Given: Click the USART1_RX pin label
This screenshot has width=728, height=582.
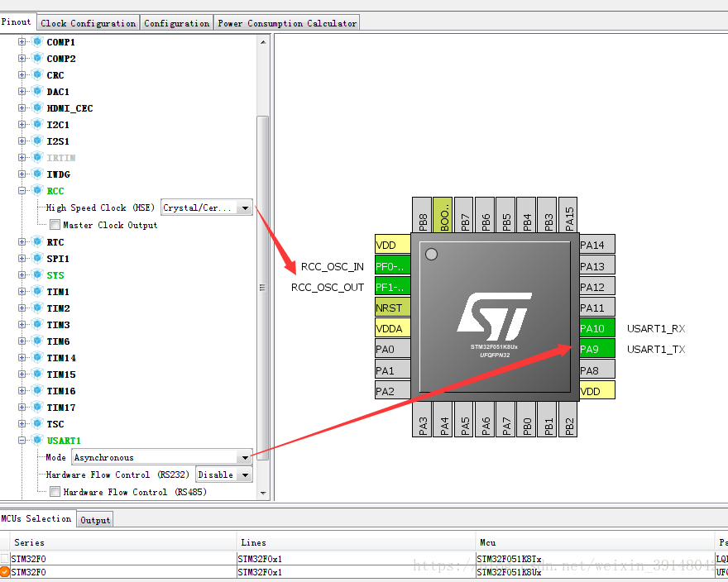Looking at the screenshot, I should (656, 328).
